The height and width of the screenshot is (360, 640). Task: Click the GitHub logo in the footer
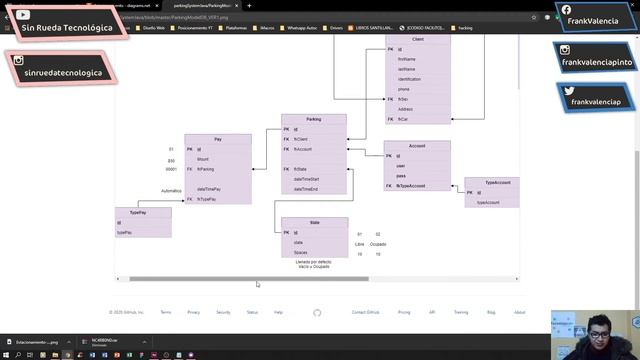(317, 313)
